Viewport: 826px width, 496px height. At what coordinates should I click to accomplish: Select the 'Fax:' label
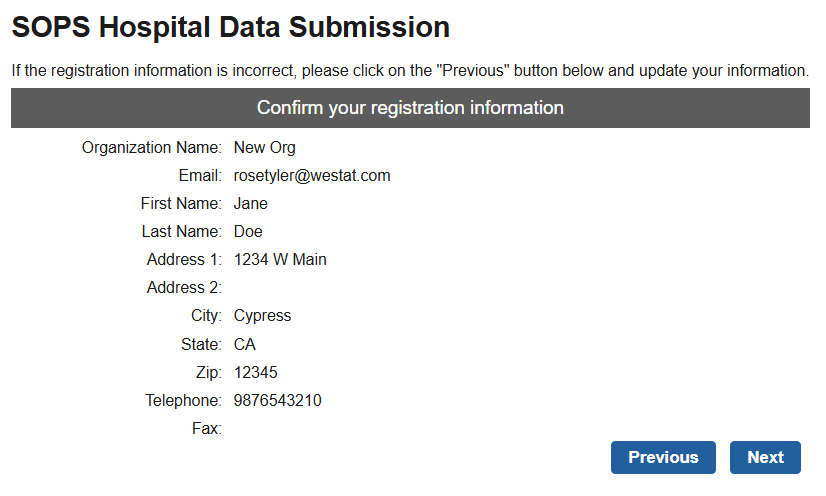(x=206, y=429)
